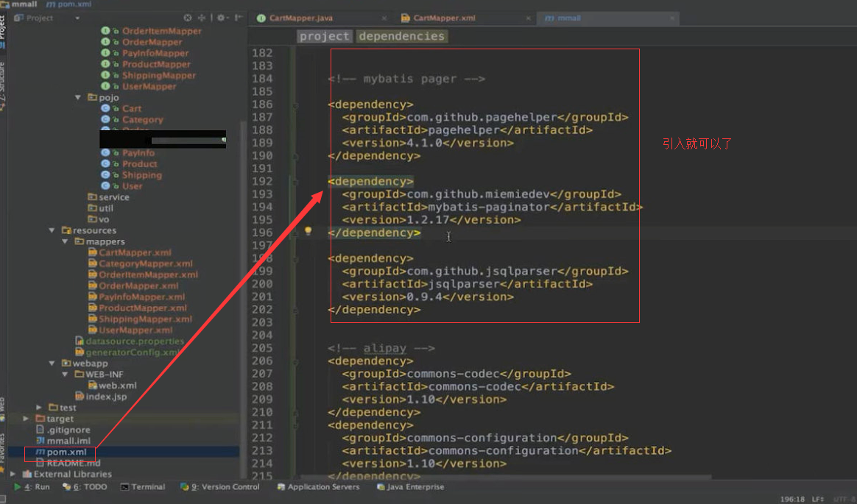The image size is (857, 504).
Task: Click the scroll from source icon
Action: click(188, 18)
